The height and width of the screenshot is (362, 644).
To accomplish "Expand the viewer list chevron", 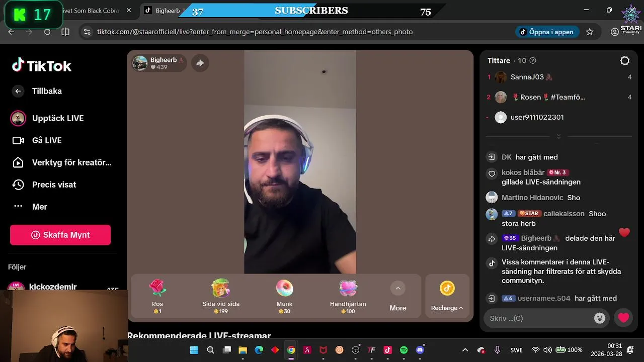I will click(x=558, y=136).
